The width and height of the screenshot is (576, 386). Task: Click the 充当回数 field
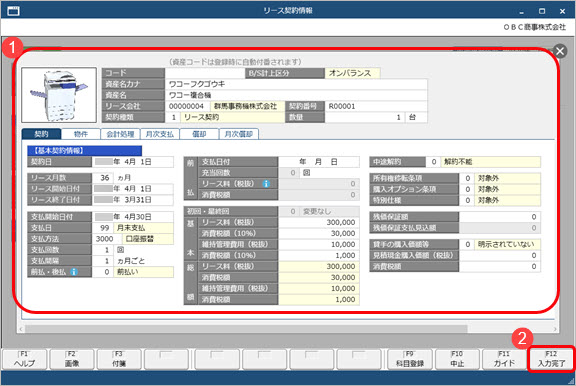click(289, 173)
